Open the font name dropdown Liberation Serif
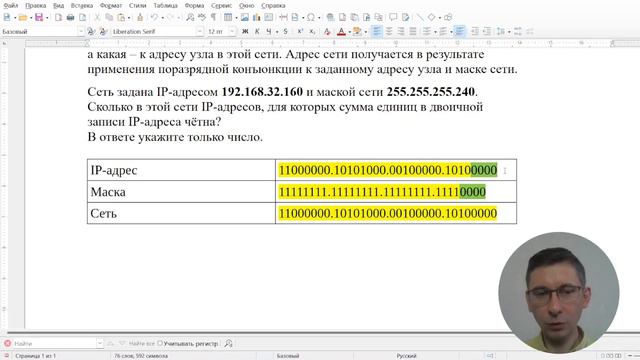The image size is (640, 360). 200,31
